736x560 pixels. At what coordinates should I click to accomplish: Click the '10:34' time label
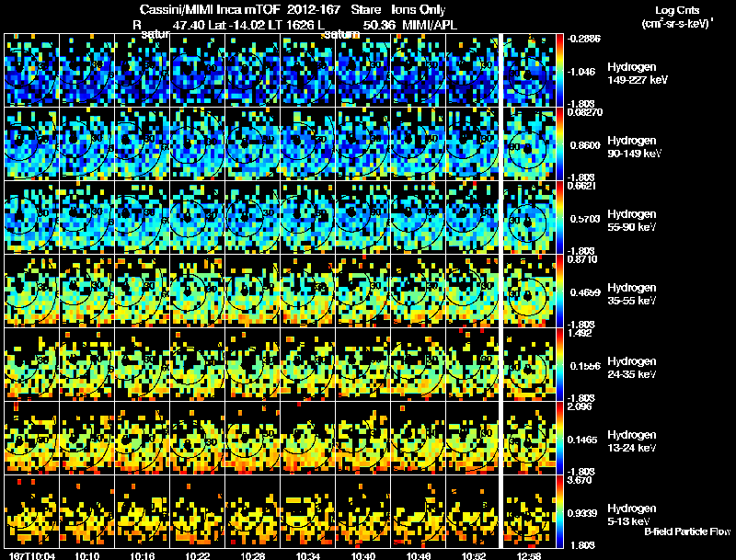point(308,555)
